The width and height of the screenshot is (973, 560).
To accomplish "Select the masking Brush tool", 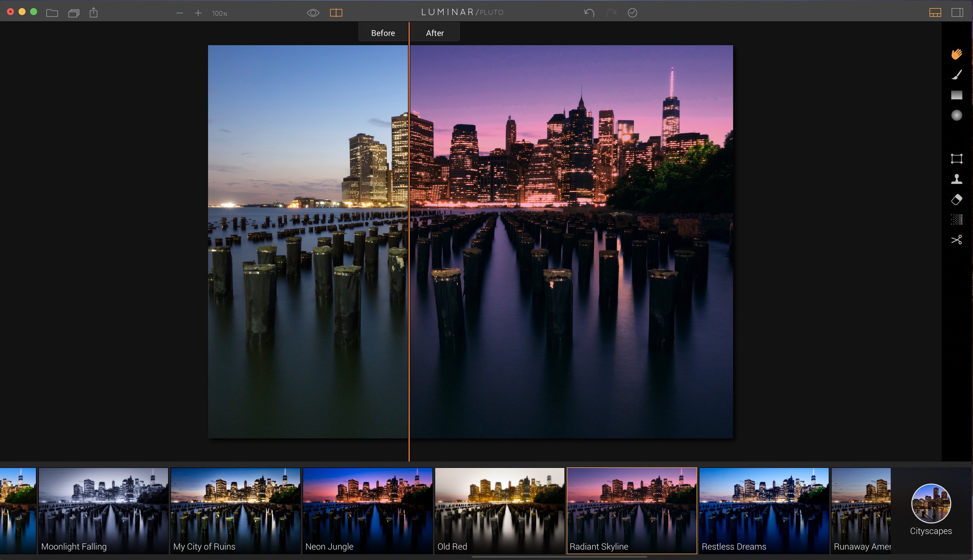I will coord(957,75).
